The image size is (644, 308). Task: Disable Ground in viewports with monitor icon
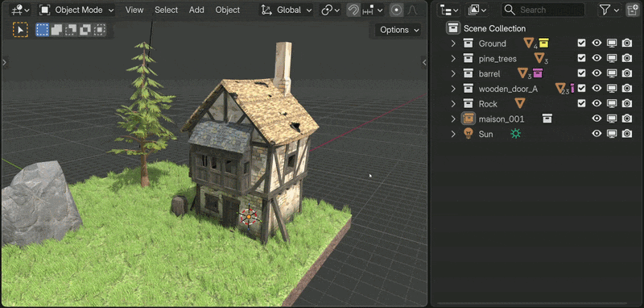click(612, 43)
